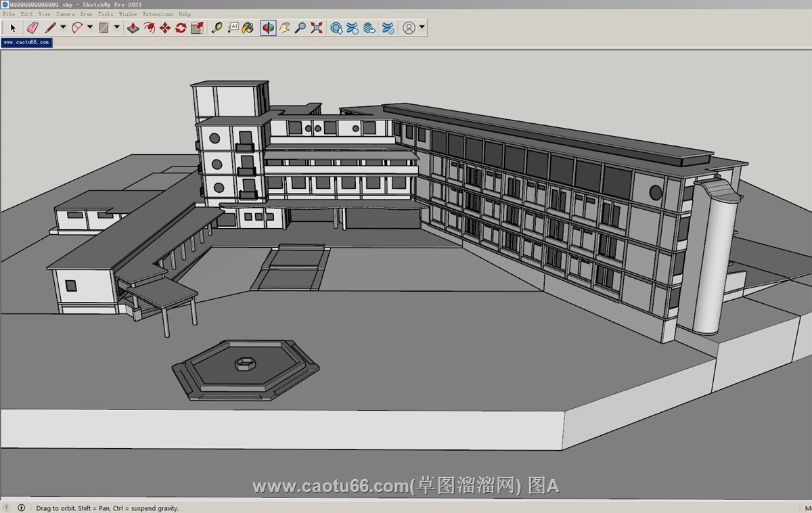Open the account sign-in profile button
This screenshot has width=812, height=513.
tap(409, 28)
